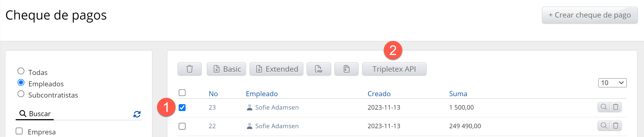The height and width of the screenshot is (137, 644).
Task: Tick the checkbox for row 22
Action: (x=182, y=126)
